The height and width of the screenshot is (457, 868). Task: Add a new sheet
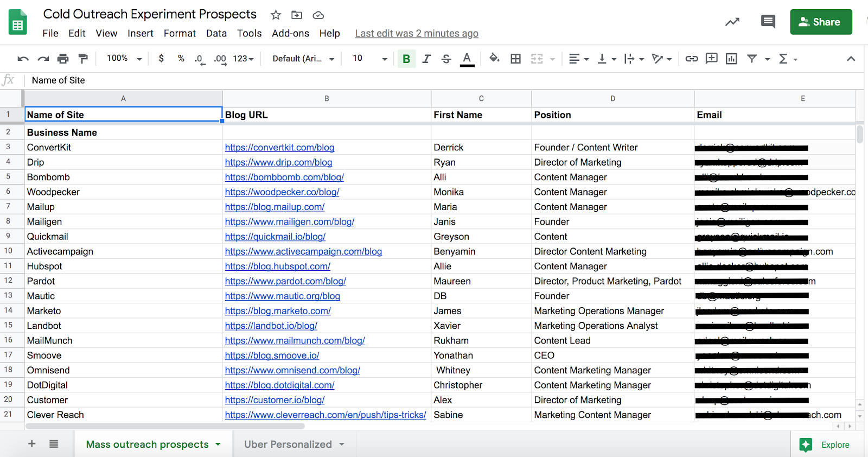point(32,444)
